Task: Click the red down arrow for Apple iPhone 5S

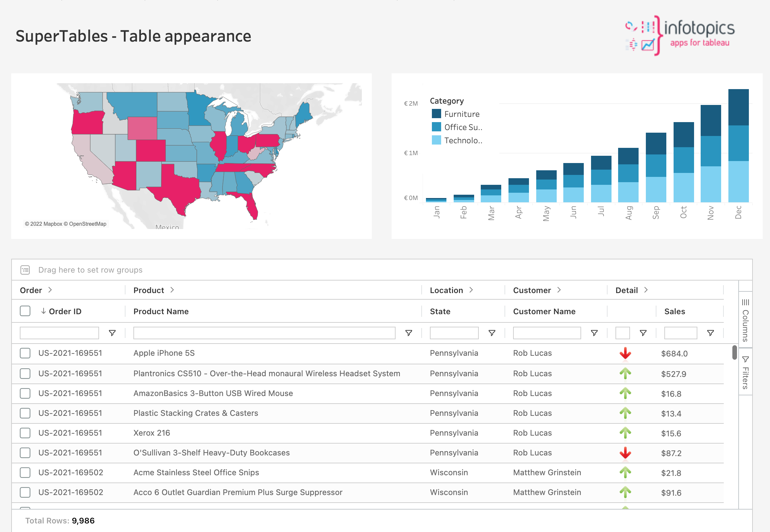Action: pos(625,353)
